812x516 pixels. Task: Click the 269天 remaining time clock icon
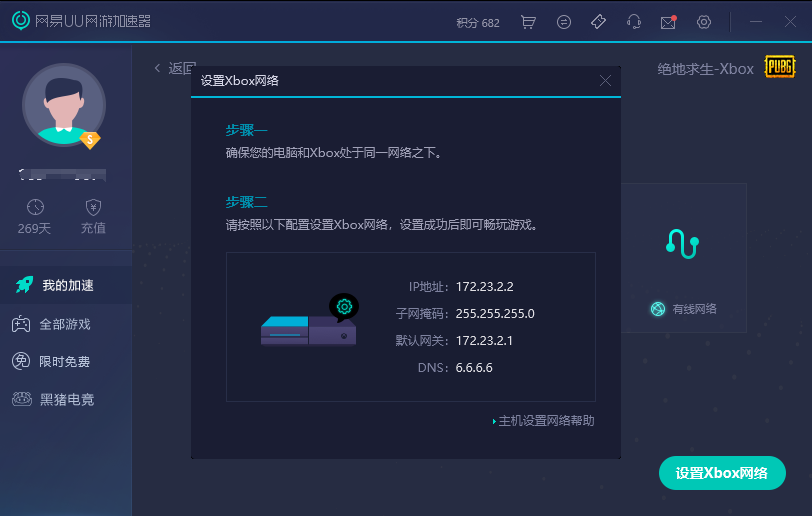pyautogui.click(x=36, y=208)
